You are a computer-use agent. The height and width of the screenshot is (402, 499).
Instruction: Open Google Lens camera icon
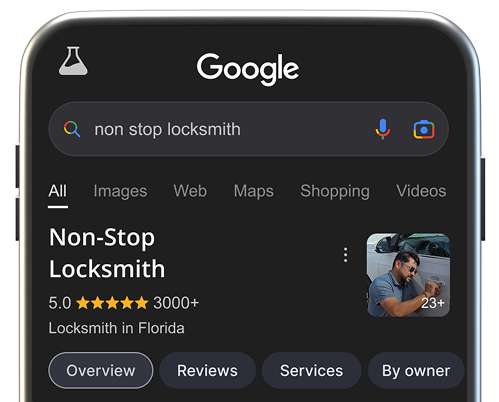(x=424, y=129)
